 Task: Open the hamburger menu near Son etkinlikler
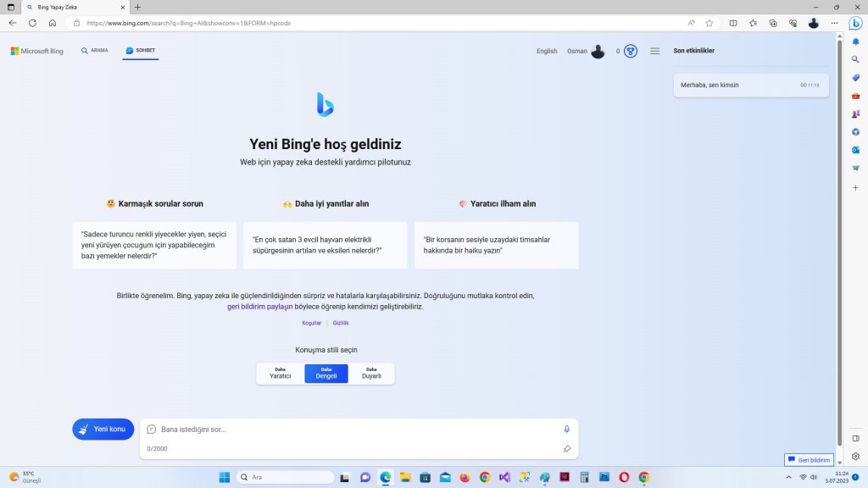click(x=654, y=51)
